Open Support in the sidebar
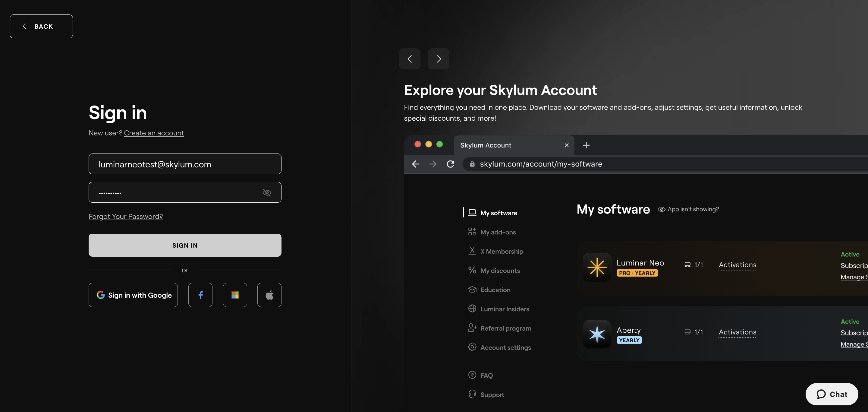 coord(492,395)
